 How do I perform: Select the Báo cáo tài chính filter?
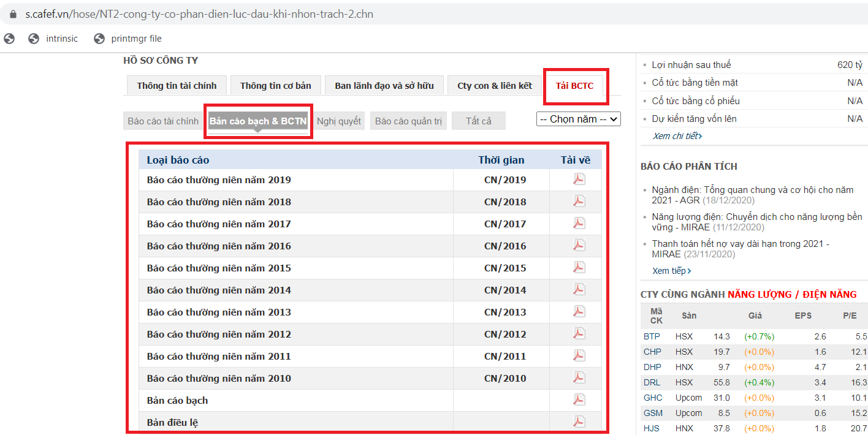[x=163, y=121]
